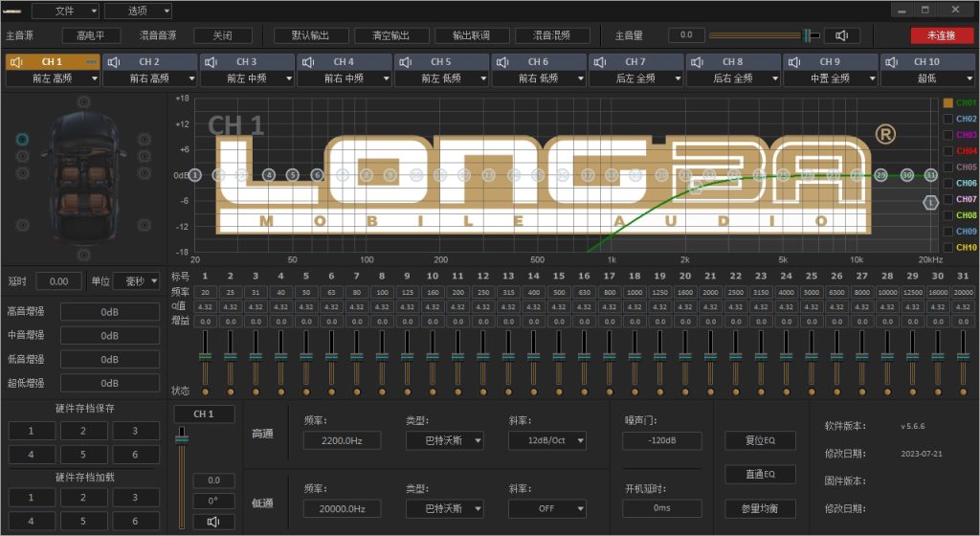Open high-pass slope dropdown 12dB/Oct
Viewport: 980px width, 536px height.
(546, 440)
